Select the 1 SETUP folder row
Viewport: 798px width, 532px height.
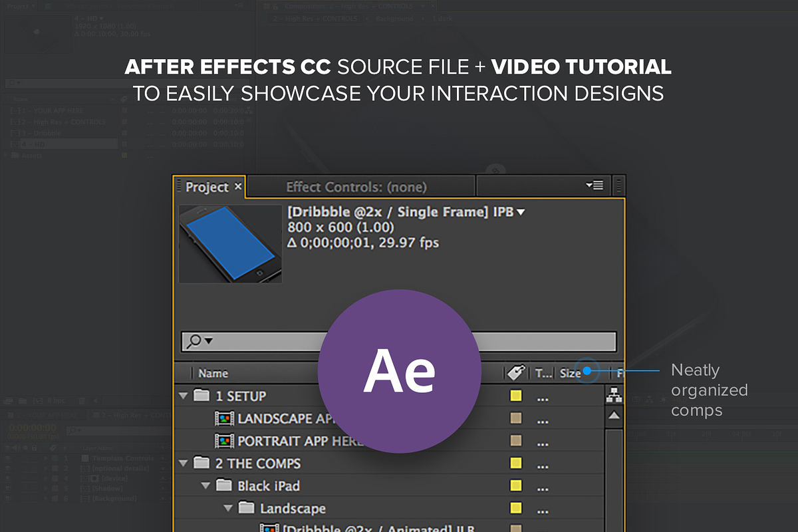point(389,396)
